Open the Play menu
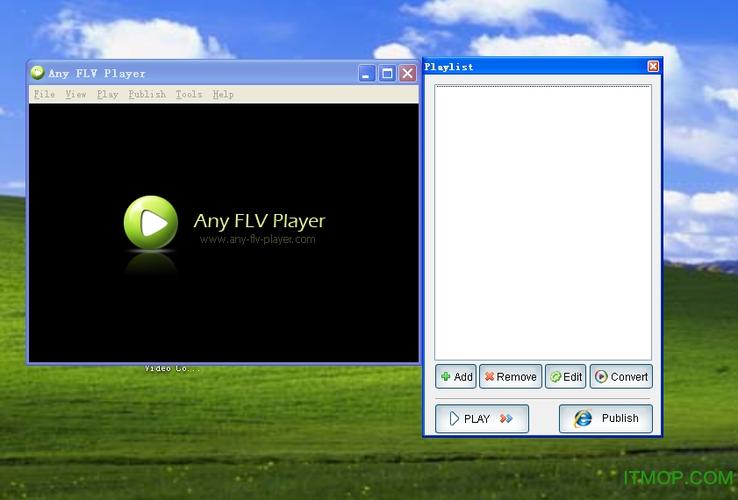The width and height of the screenshot is (738, 500). pyautogui.click(x=108, y=94)
